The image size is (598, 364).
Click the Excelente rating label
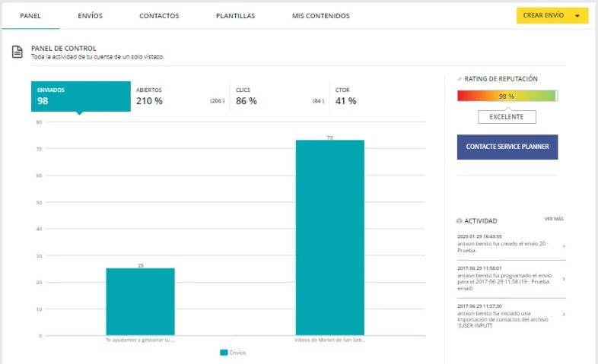click(x=507, y=117)
